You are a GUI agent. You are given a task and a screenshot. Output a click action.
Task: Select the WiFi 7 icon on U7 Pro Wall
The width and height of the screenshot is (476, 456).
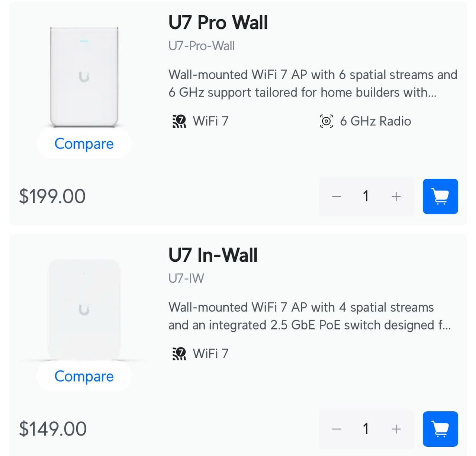click(179, 121)
